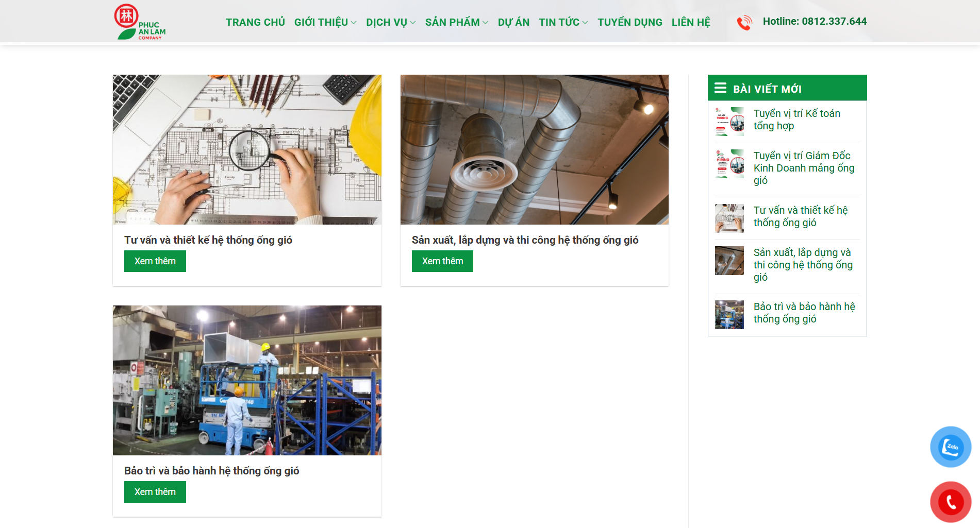Open the Tuyển Dụng menu item
This screenshot has width=980, height=528.
click(629, 22)
